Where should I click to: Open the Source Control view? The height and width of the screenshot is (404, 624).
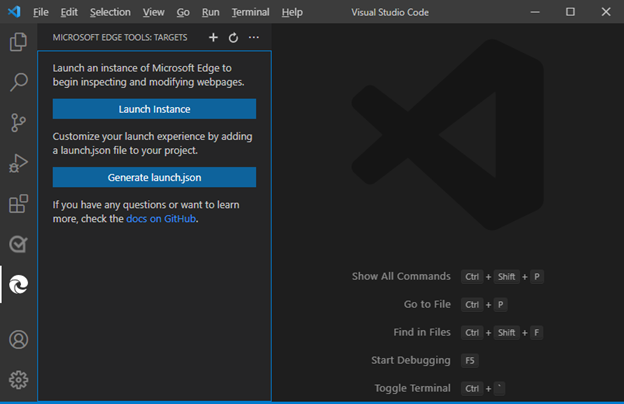(18, 123)
